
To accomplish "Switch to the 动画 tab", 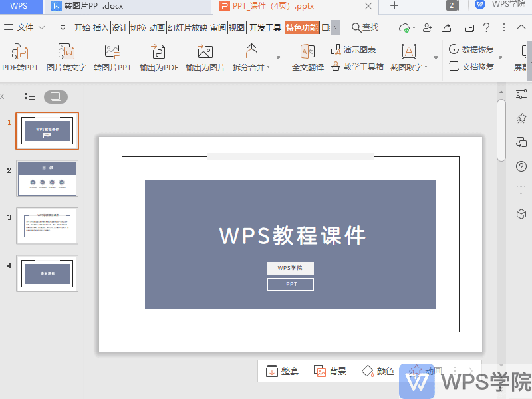I will [157, 27].
